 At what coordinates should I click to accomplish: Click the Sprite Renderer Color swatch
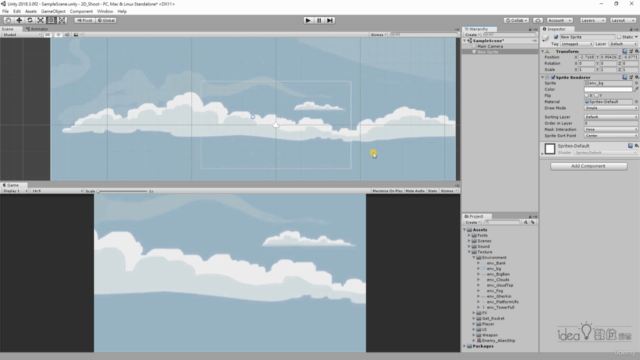point(608,89)
